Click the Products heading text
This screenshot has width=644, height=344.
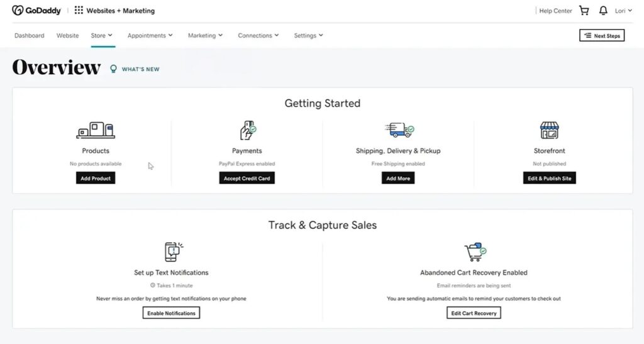pos(96,151)
